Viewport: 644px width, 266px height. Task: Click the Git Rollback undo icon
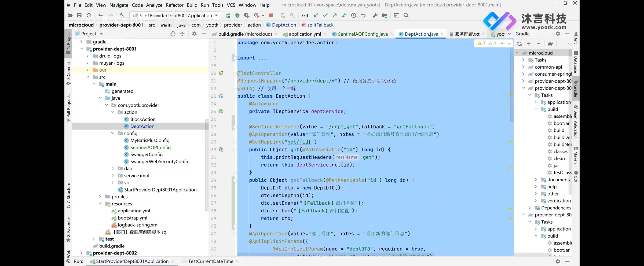pyautogui.click(x=363, y=16)
